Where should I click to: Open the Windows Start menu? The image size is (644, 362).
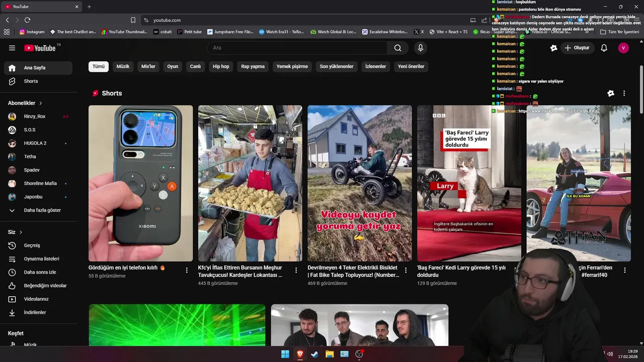click(x=285, y=354)
